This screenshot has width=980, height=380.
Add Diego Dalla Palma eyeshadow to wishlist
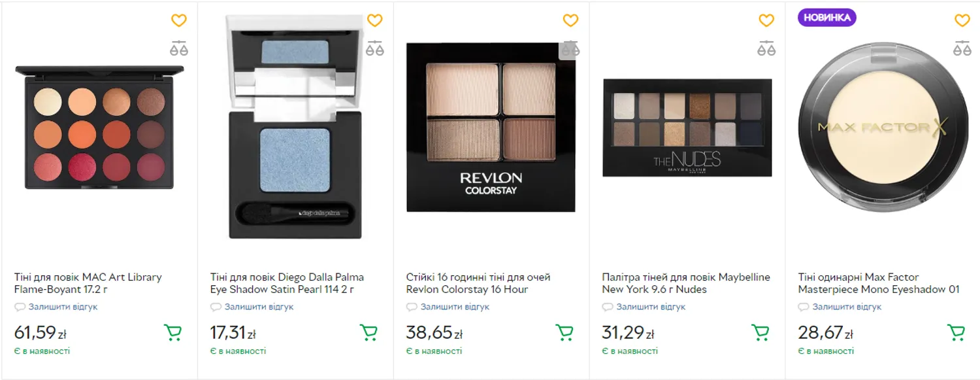coord(375,21)
